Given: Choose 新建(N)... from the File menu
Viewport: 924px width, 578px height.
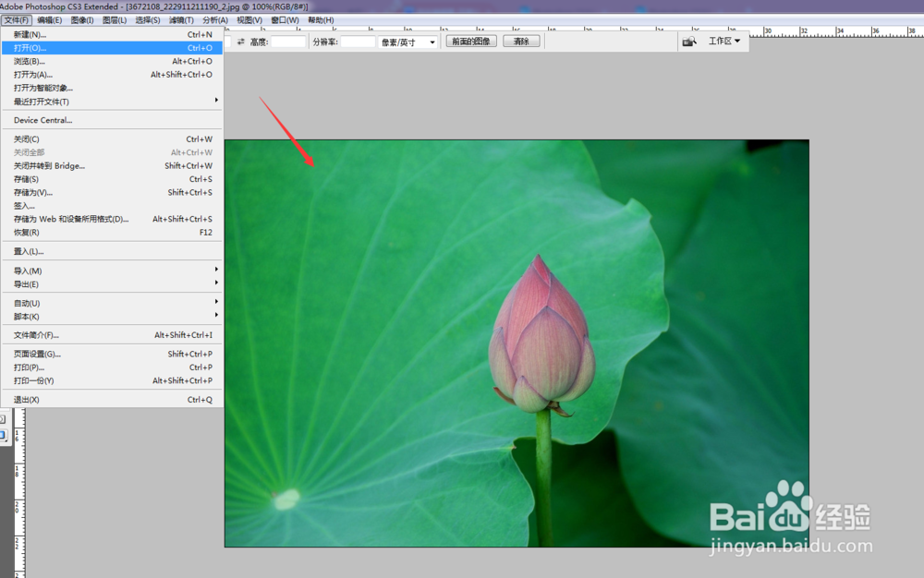Looking at the screenshot, I should (x=112, y=35).
